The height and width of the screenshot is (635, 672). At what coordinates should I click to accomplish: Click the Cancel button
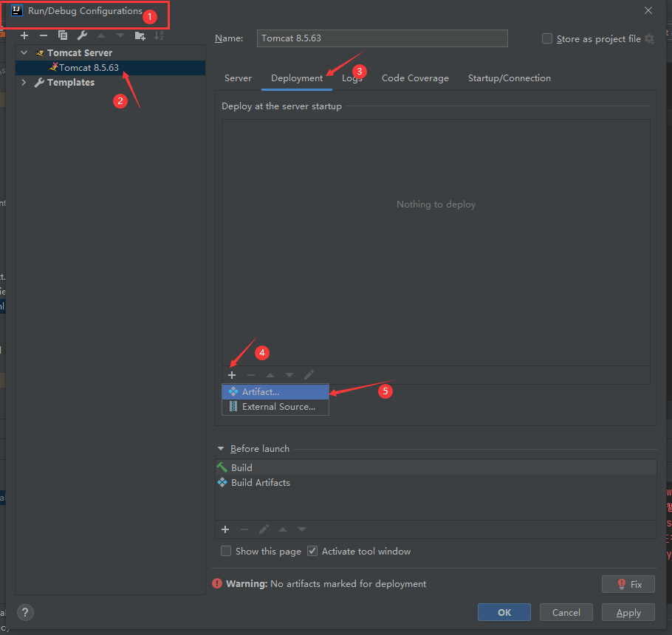click(x=566, y=612)
